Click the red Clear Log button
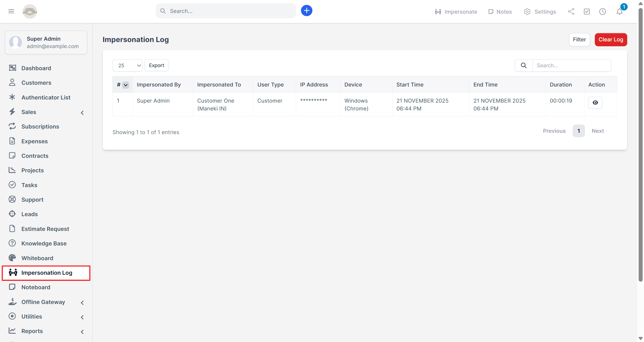644x342 pixels. coord(610,40)
